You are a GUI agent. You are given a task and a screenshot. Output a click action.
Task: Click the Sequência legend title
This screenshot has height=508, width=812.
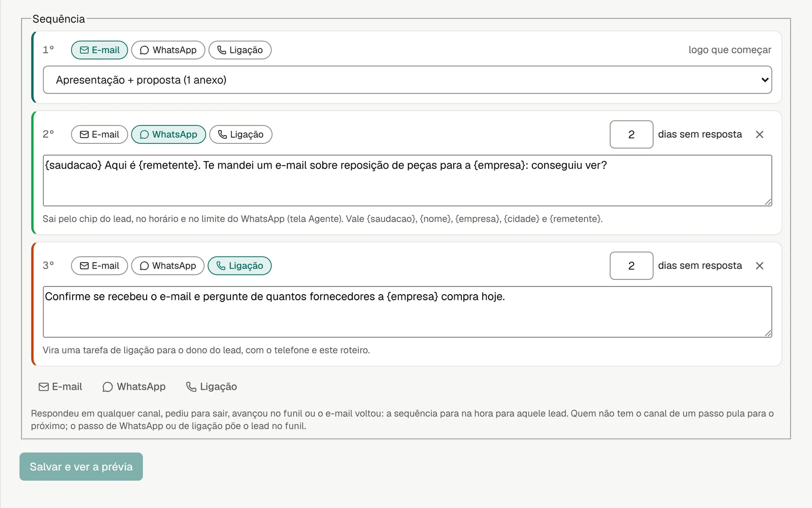pos(59,19)
